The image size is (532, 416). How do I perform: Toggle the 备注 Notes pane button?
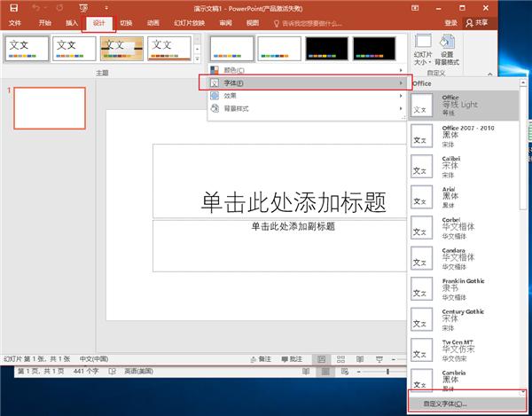261,359
